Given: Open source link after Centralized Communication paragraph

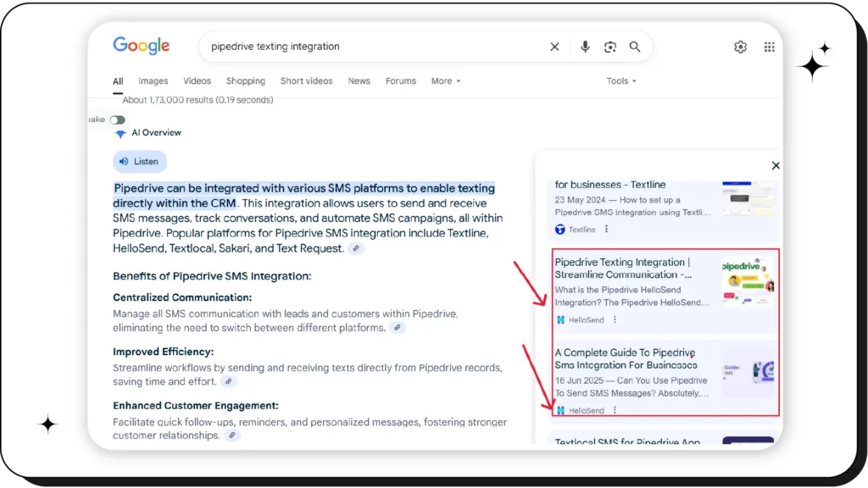Looking at the screenshot, I should click(397, 328).
